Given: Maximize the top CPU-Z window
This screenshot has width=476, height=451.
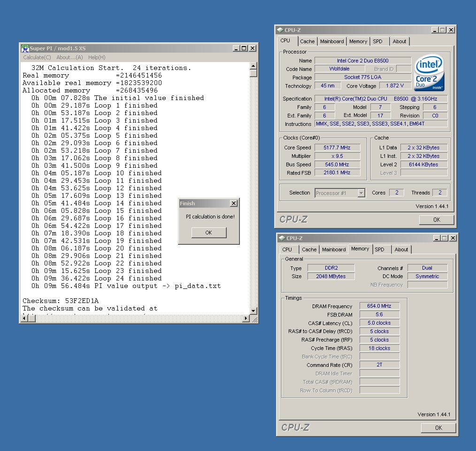Looking at the screenshot, I should [443, 30].
